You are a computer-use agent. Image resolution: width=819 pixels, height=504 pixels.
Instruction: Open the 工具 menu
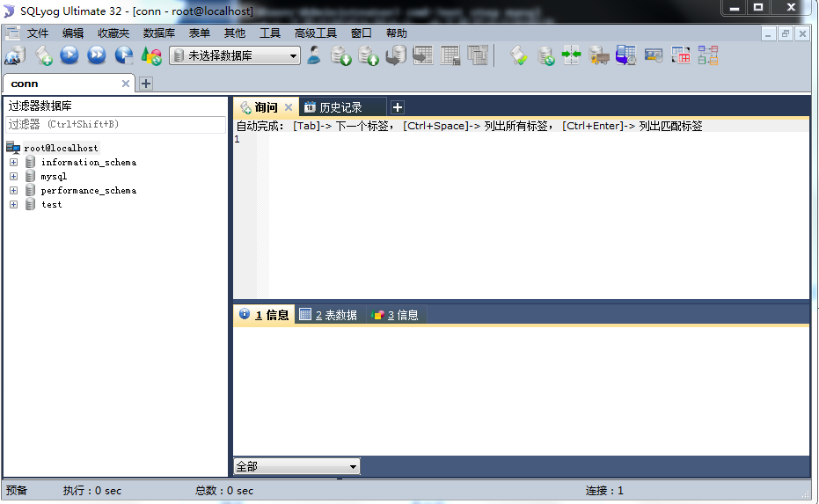tap(270, 33)
